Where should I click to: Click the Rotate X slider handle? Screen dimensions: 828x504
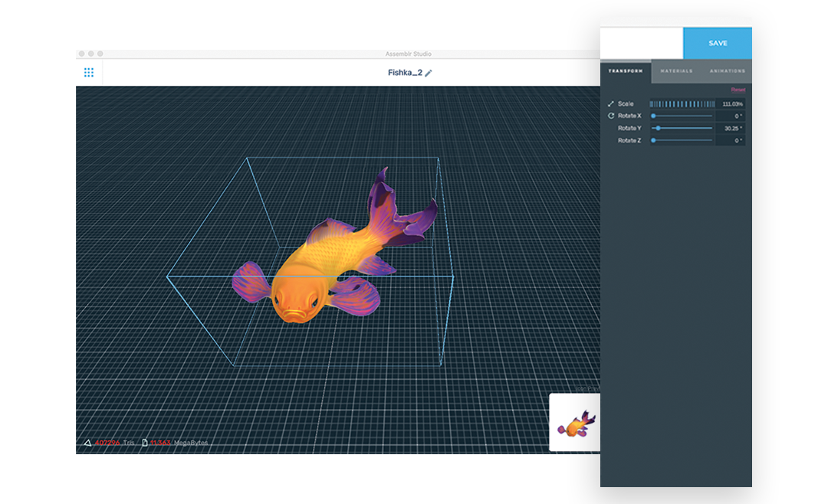click(653, 116)
